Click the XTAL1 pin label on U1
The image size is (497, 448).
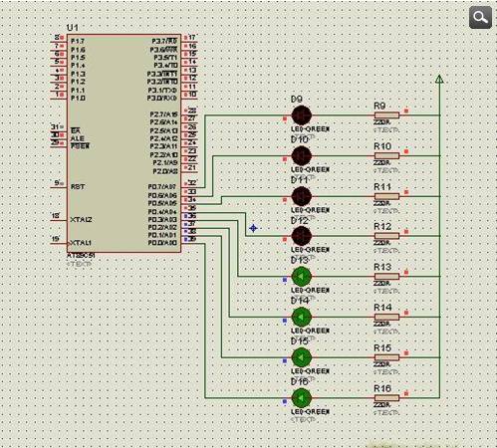[x=81, y=243]
